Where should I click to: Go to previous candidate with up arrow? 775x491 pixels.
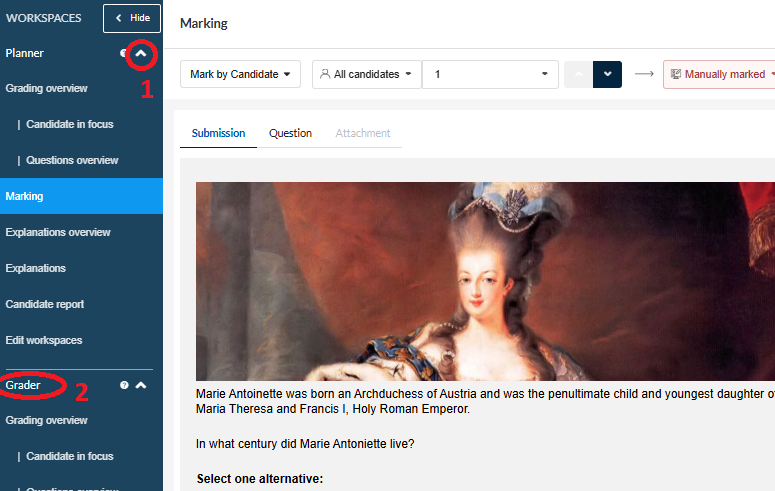coord(578,74)
